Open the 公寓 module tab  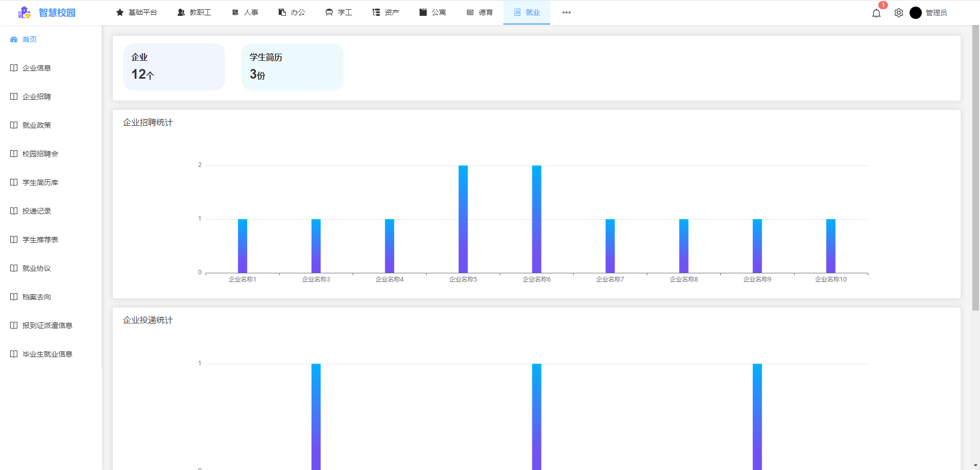[432, 12]
